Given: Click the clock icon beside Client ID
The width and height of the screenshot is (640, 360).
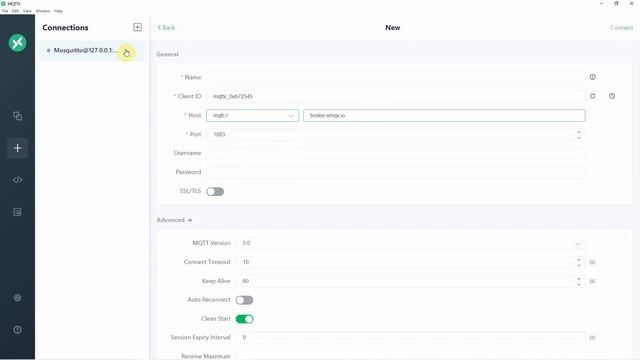Looking at the screenshot, I should coord(612,96).
